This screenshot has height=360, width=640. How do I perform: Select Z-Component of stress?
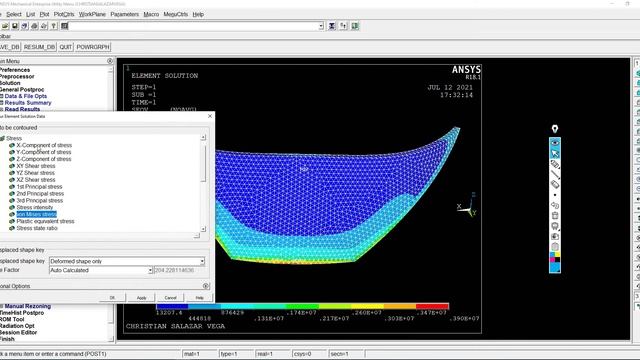coord(44,159)
